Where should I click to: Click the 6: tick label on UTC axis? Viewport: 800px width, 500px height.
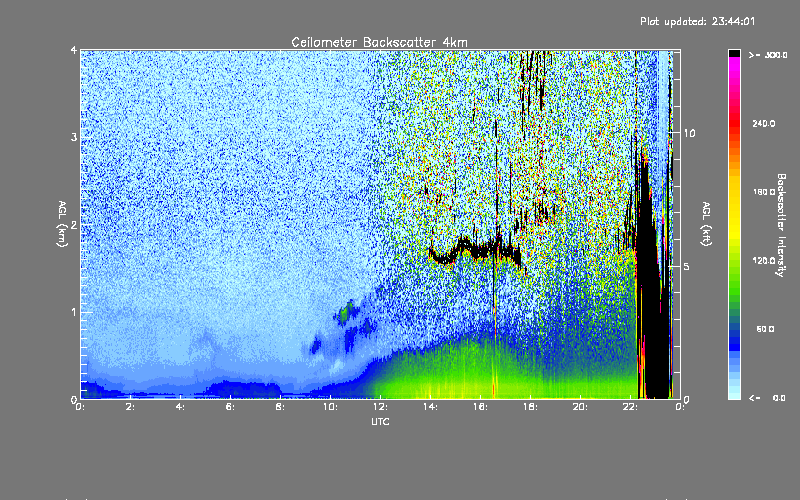pyautogui.click(x=230, y=407)
